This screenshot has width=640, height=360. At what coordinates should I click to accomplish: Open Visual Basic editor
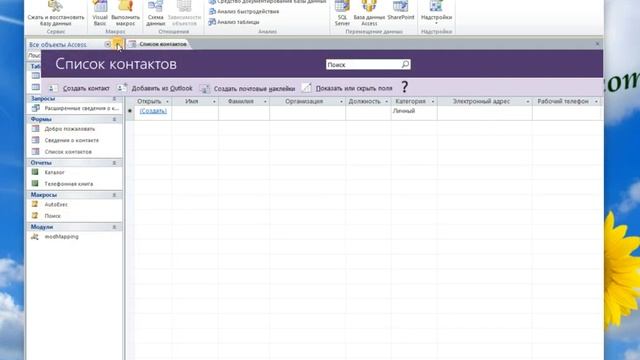click(x=100, y=13)
